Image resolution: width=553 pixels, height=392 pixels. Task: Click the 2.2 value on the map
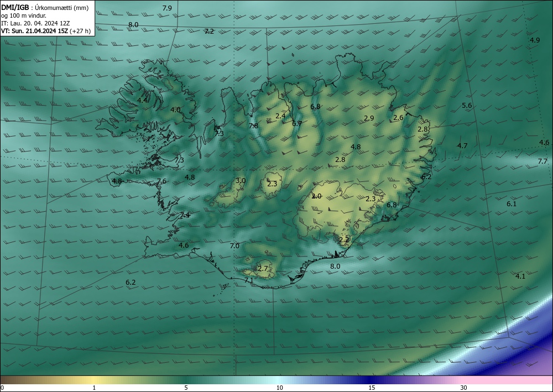point(344,240)
